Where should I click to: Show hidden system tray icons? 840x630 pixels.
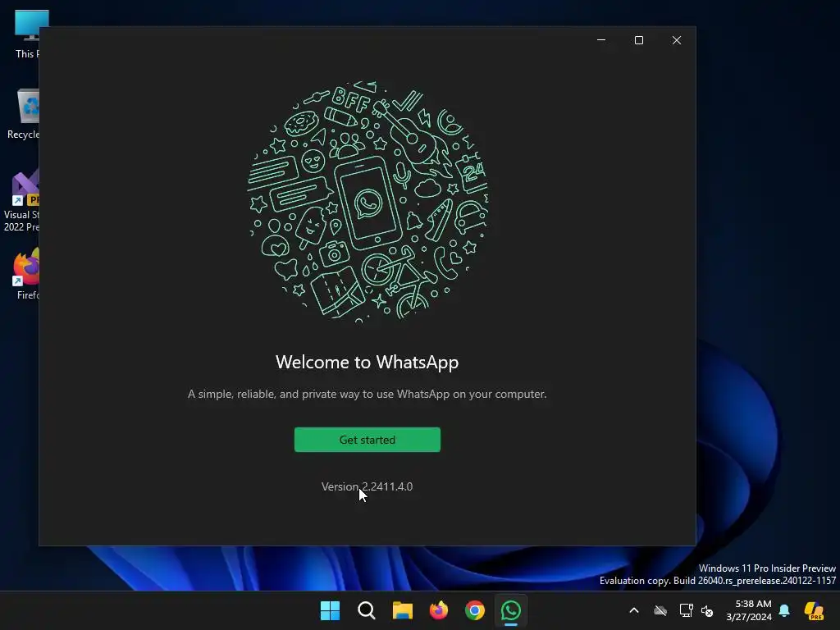click(634, 610)
